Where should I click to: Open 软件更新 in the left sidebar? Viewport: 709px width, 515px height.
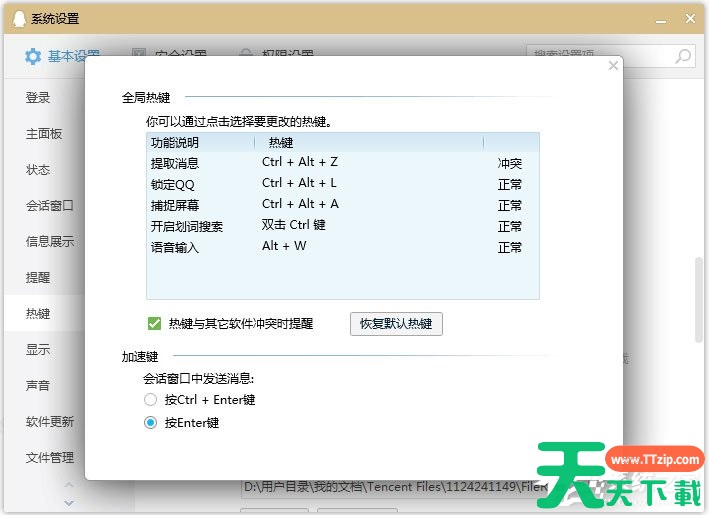49,422
